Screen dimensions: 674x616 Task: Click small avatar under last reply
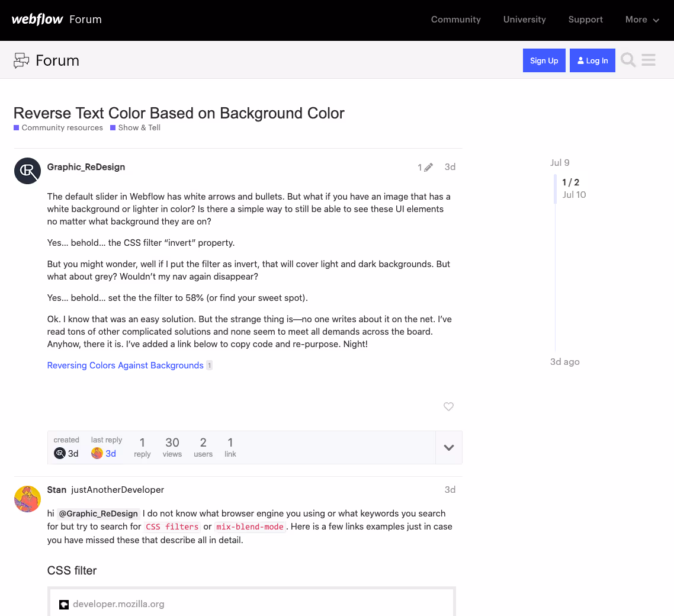pos(97,453)
